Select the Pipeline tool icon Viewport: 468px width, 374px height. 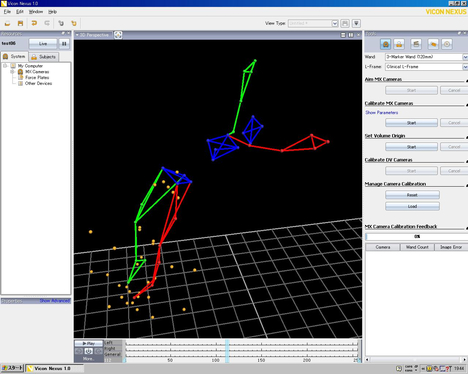pyautogui.click(x=447, y=44)
